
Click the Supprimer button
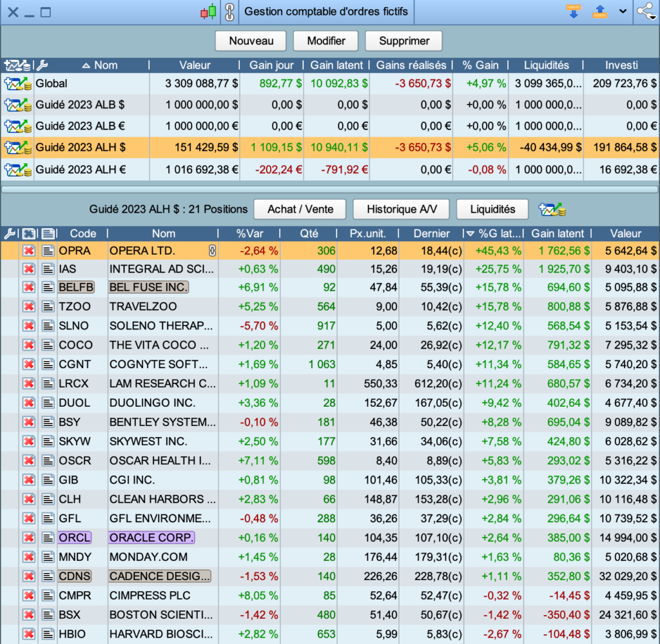point(404,41)
